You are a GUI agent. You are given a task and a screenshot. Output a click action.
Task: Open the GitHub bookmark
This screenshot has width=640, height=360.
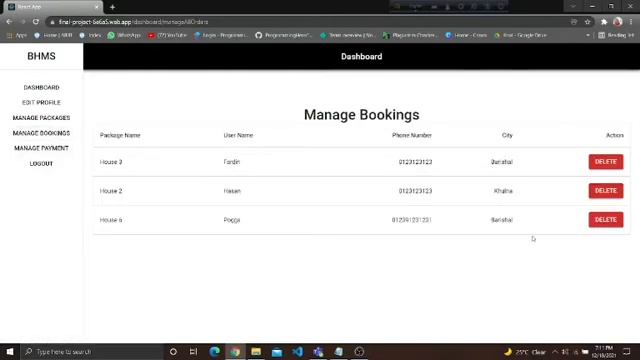point(283,36)
